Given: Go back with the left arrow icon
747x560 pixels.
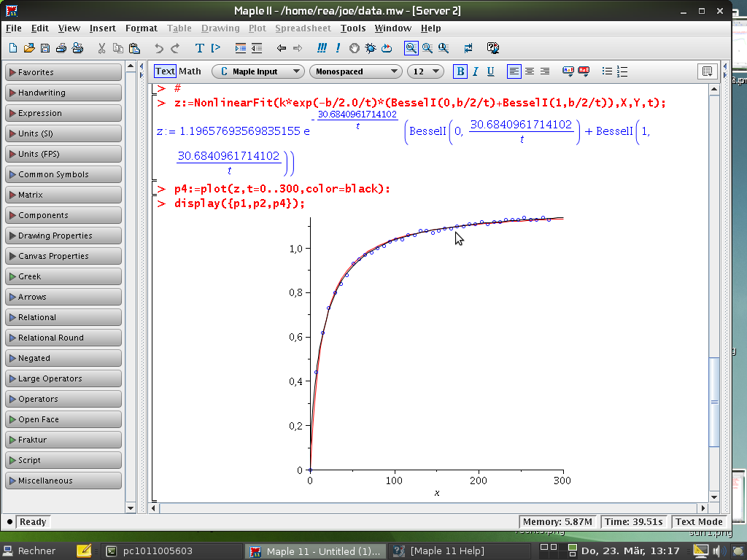Looking at the screenshot, I should pos(282,48).
